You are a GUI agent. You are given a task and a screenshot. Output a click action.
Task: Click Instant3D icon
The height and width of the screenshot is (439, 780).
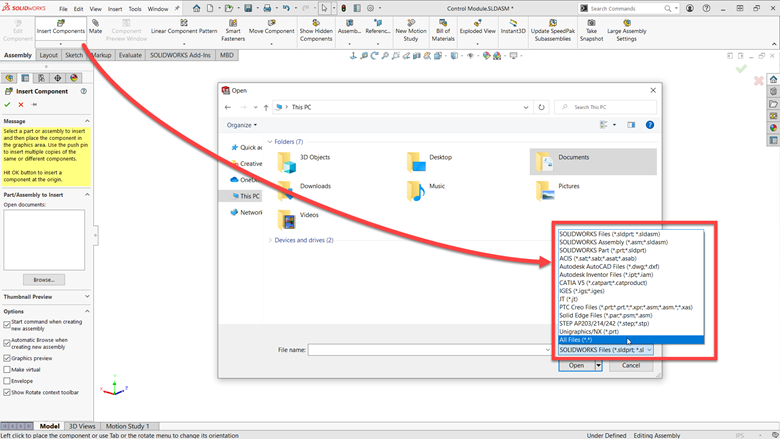(x=513, y=23)
